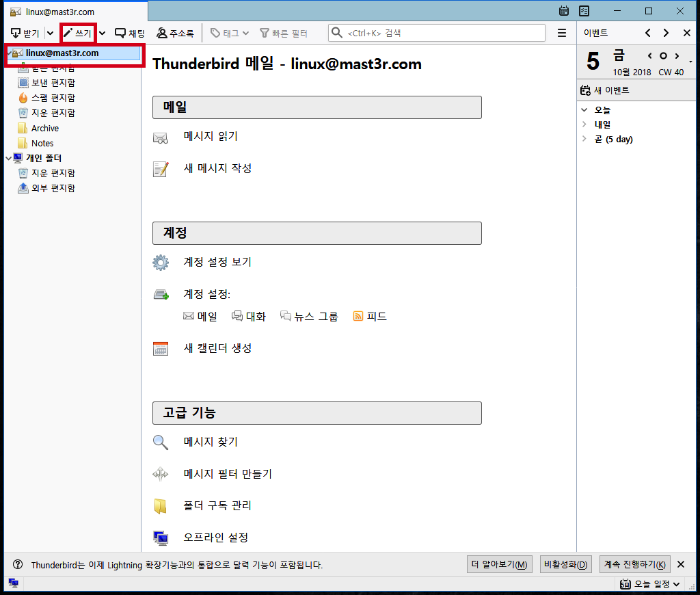
Task: Set up a 뉴스 그룹 account
Action: pos(309,316)
